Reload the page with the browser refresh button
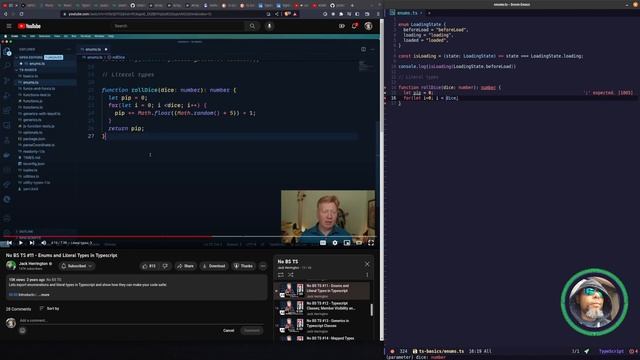This screenshot has width=640, height=360. 21,14
